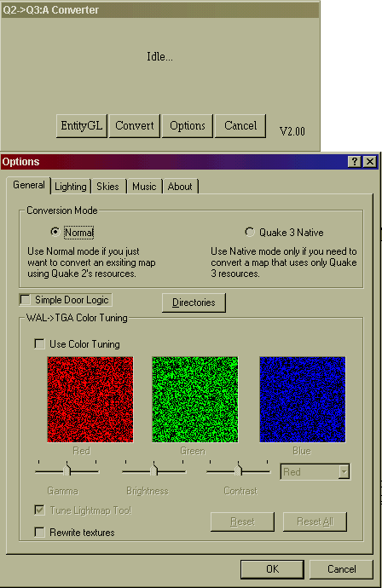
Task: Close the Options dialog with X
Action: coord(370,162)
